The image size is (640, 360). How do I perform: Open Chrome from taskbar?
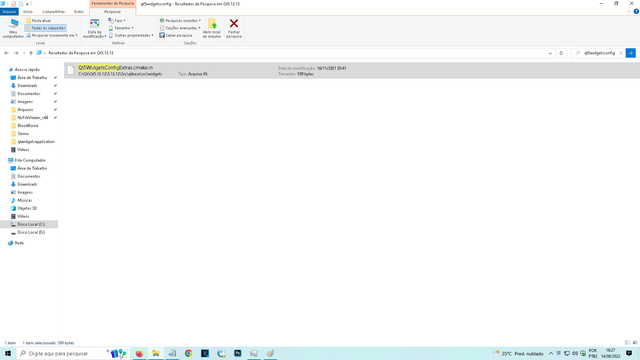point(189,353)
